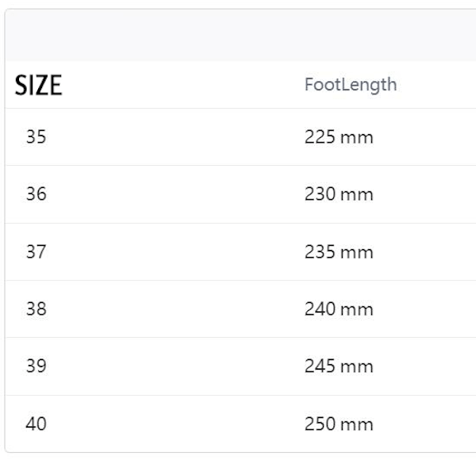Click the 250 mm foot length cell
Image resolution: width=476 pixels, height=476 pixels.
(339, 424)
